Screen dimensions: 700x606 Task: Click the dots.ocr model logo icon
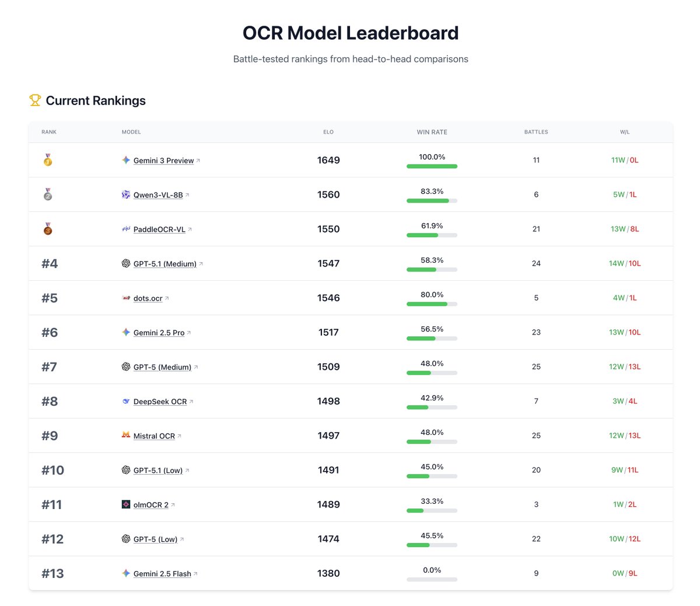tap(125, 298)
